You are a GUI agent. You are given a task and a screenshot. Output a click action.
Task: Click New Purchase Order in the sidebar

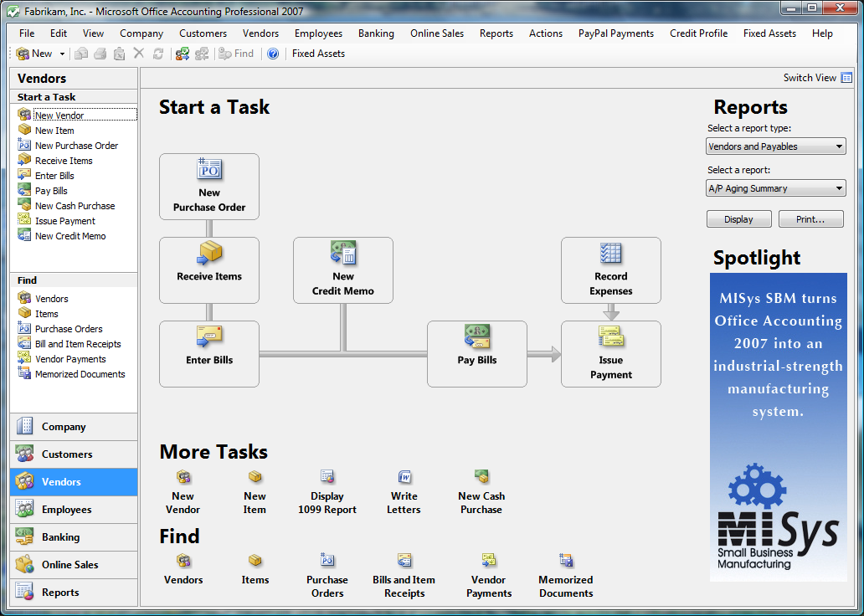tap(76, 146)
